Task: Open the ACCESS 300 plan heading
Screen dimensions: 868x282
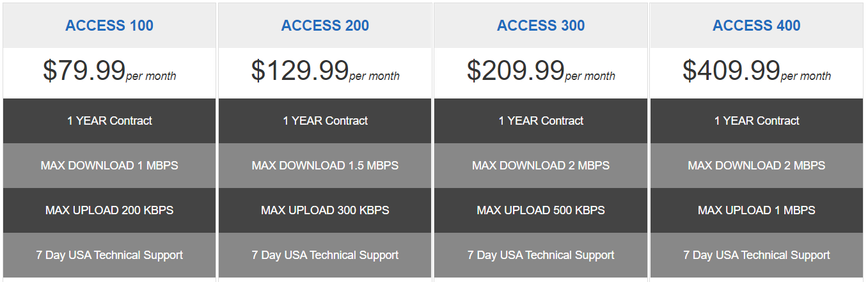Action: pos(541,26)
